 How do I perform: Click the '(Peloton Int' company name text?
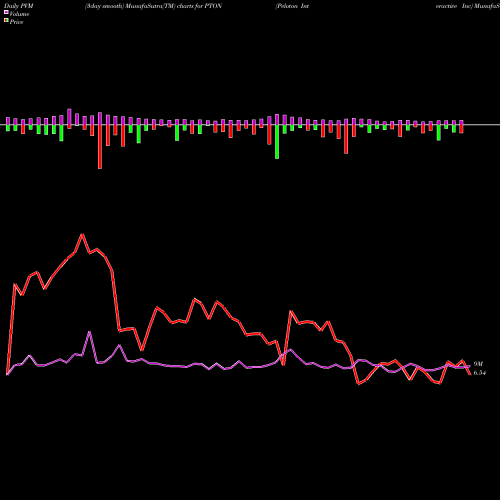click(x=292, y=6)
